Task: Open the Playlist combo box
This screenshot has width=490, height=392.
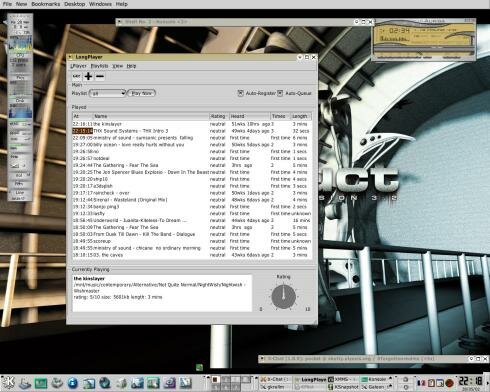Action: (107, 93)
